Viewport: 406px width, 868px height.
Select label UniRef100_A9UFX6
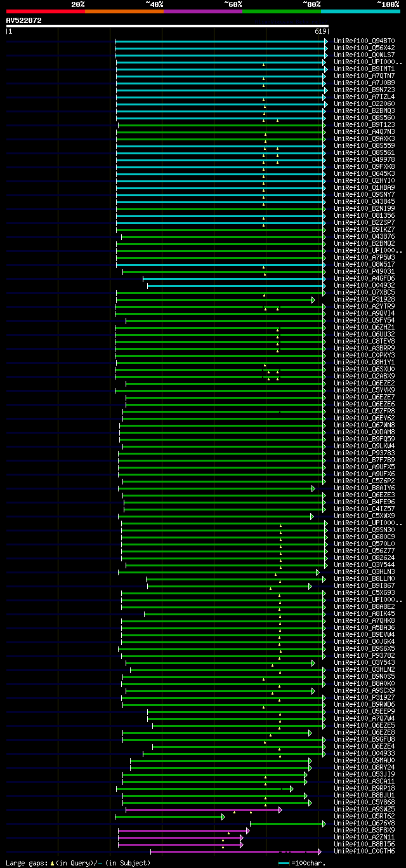click(x=364, y=474)
